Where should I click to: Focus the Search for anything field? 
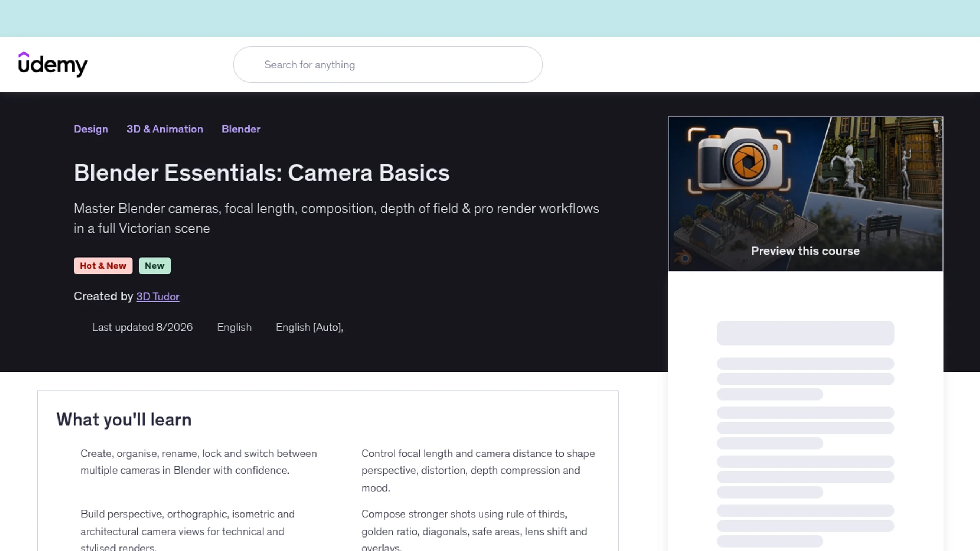coord(388,65)
